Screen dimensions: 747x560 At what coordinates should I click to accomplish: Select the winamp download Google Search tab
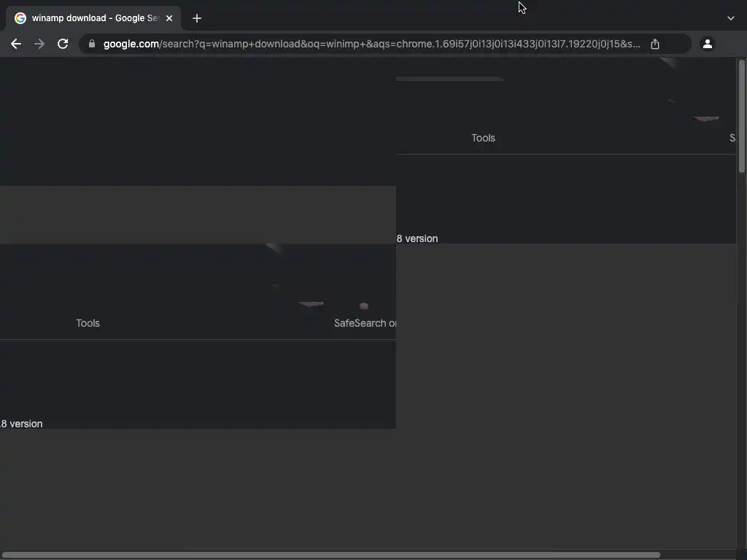[93, 18]
